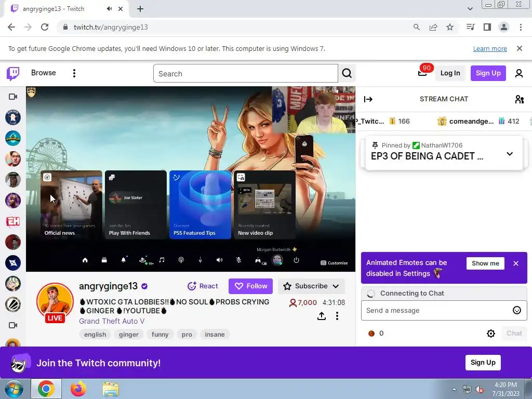Open the Browse page

pos(44,73)
